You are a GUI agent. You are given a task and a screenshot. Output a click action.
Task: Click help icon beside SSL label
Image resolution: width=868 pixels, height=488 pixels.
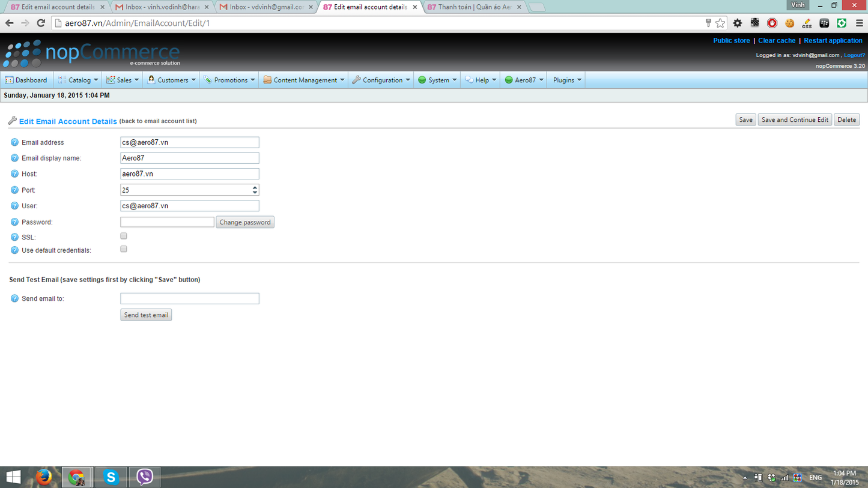(x=14, y=238)
